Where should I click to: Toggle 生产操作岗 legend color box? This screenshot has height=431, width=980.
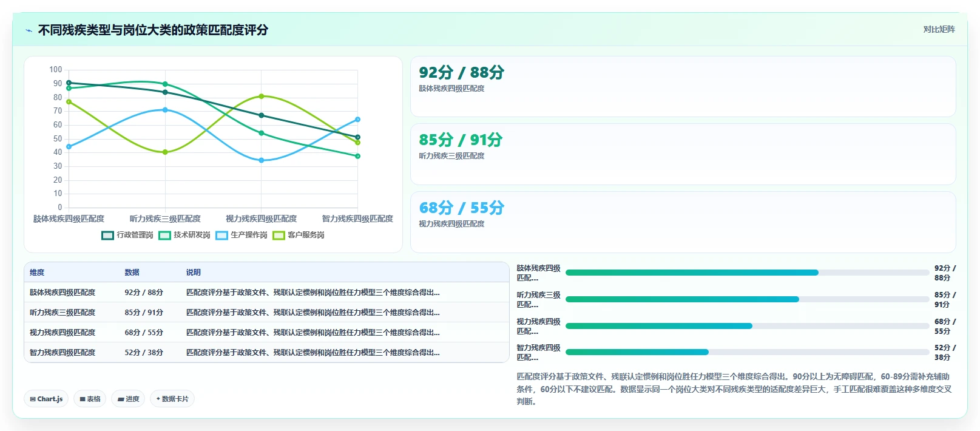point(221,236)
